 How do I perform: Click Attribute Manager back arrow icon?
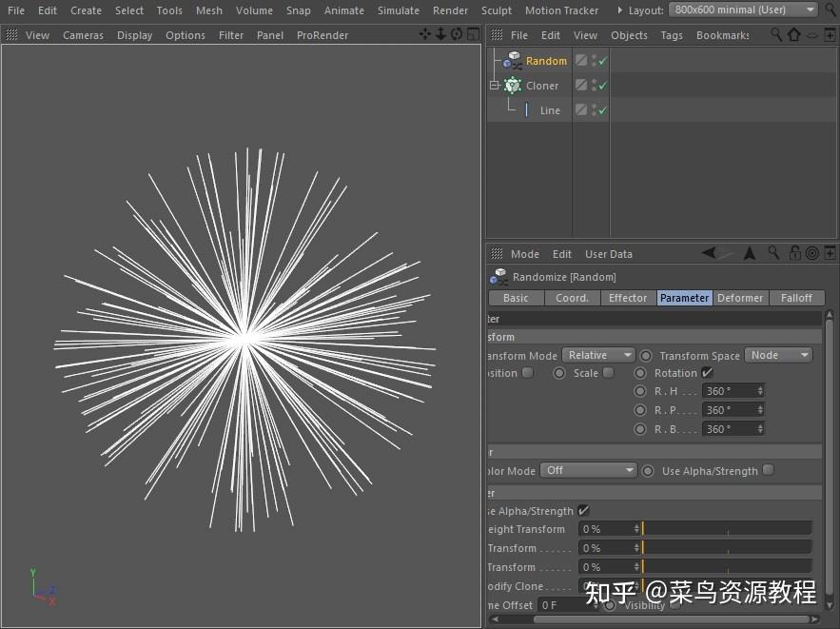point(710,253)
